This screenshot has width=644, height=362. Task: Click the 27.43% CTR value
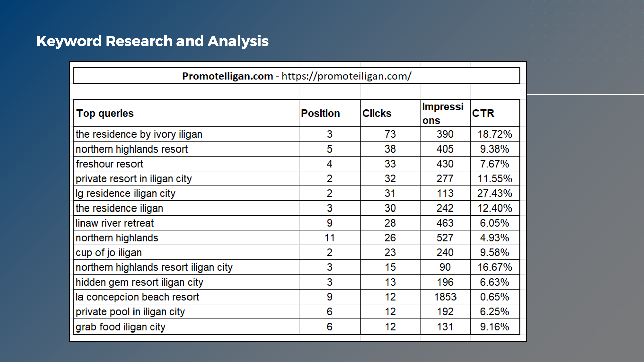coord(494,193)
